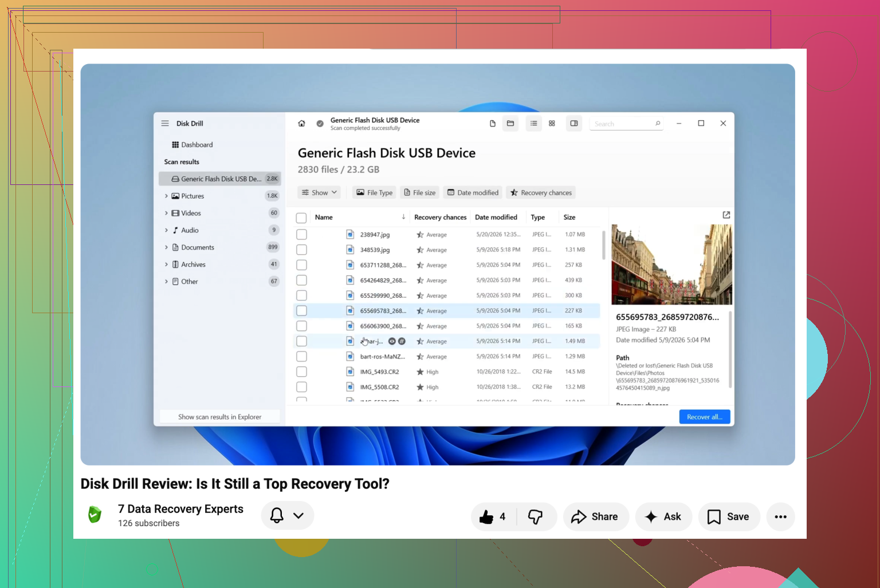Select the 656063900_268 file row
Viewport: 880px width, 588px height.
pyautogui.click(x=447, y=326)
